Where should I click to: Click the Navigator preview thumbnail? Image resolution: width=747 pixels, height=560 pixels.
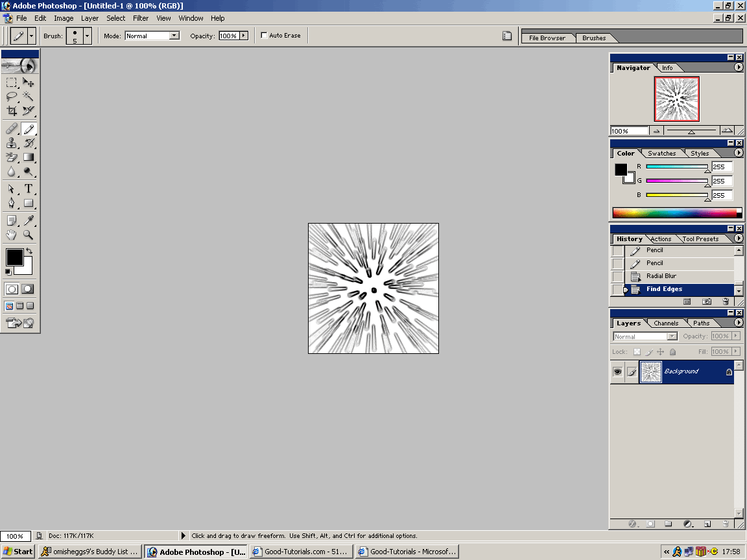click(x=676, y=99)
